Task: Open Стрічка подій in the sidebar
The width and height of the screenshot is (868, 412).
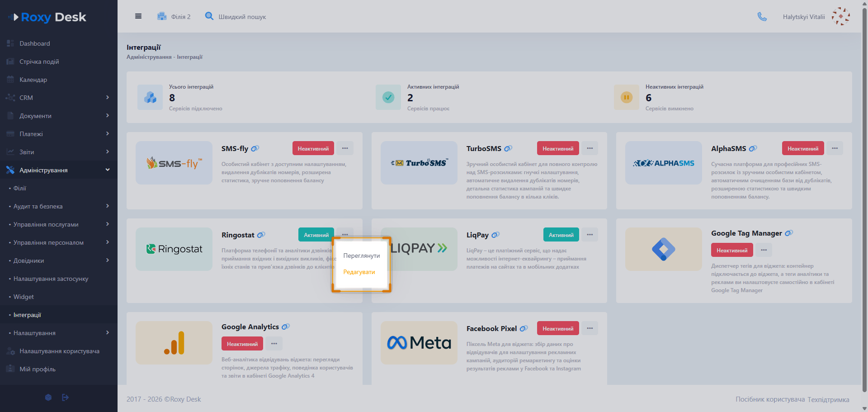Action: point(59,62)
